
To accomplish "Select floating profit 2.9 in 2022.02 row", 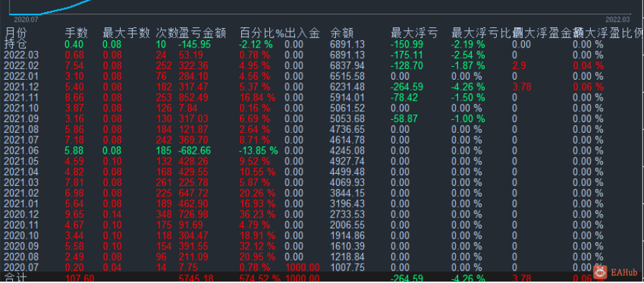I will tap(519, 65).
